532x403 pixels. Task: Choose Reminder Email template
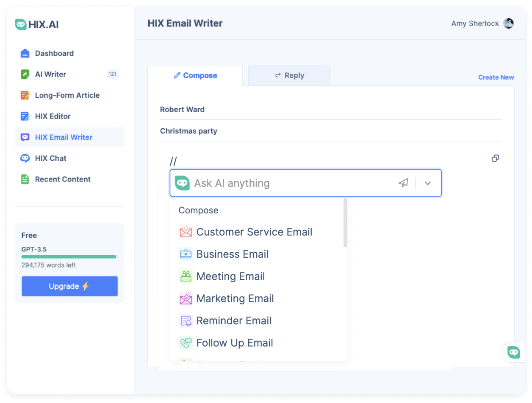[x=258, y=320]
